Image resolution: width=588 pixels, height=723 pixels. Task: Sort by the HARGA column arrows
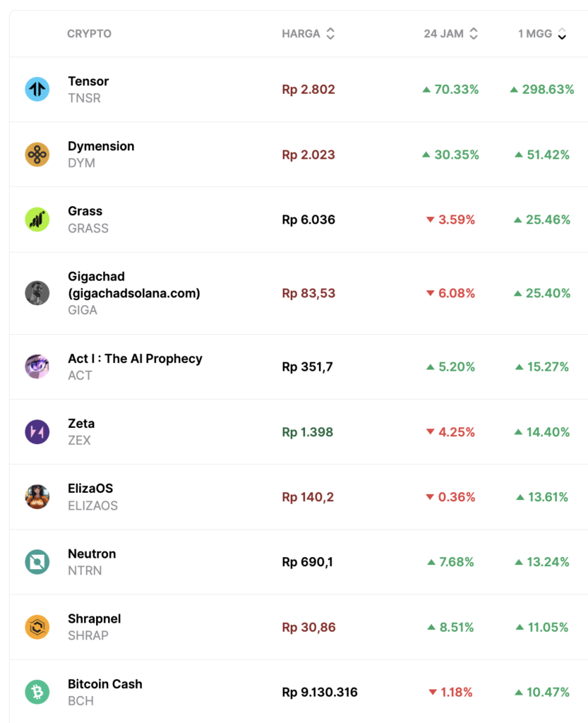[330, 34]
